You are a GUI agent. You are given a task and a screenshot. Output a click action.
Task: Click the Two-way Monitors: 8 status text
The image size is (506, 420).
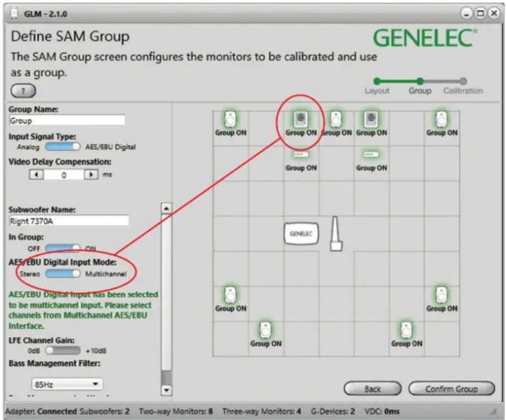pos(176,412)
